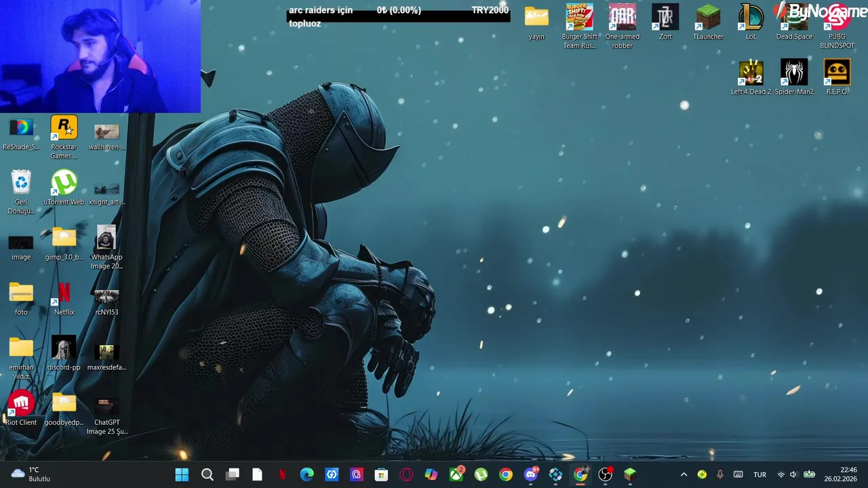The image size is (868, 488).
Task: Open the maxresdefault image file
Action: click(x=106, y=357)
